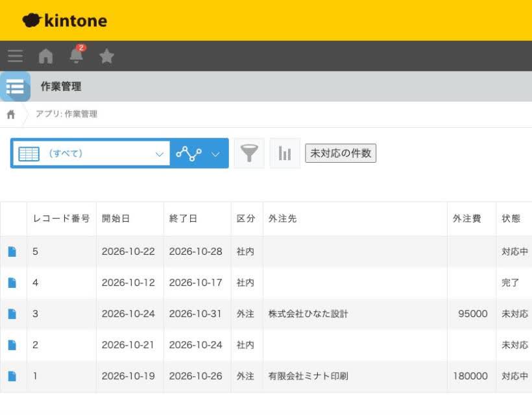This screenshot has width=532, height=415.
Task: Click breadcrumb アプリ: 作業管理
Action: point(66,114)
